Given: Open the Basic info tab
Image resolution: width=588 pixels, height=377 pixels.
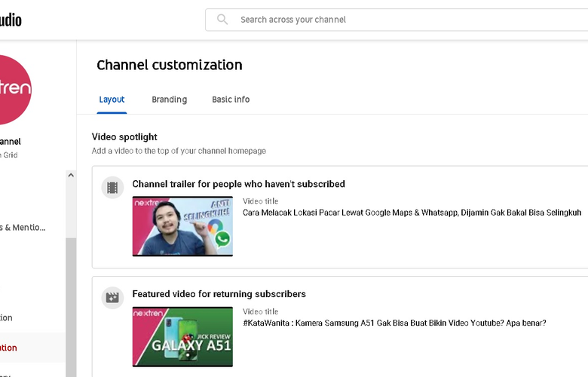Looking at the screenshot, I should click(x=231, y=100).
